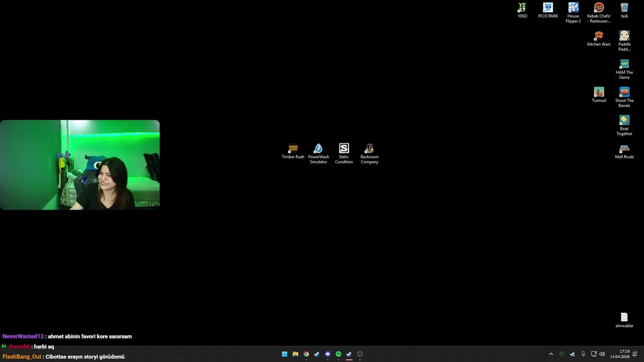Open the Steam taskbar icon beside Chrome
The height and width of the screenshot is (362, 644).
tap(316, 354)
